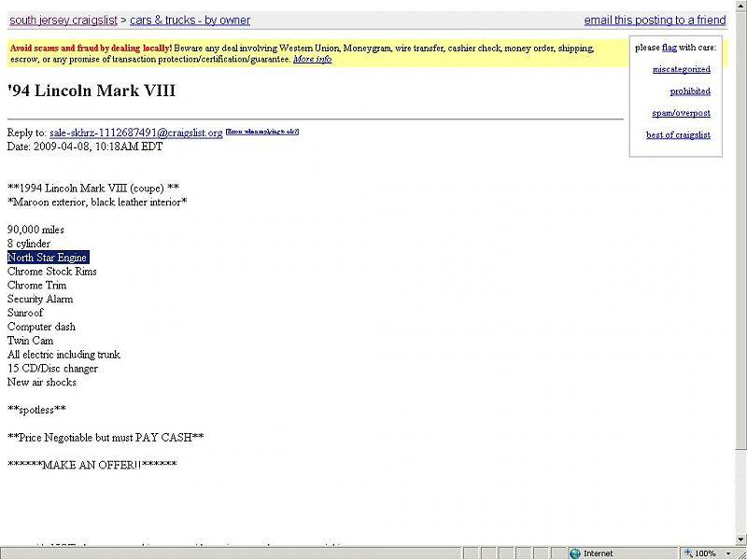This screenshot has width=747, height=560.
Task: Click the Internet zone globe icon
Action: pos(575,553)
